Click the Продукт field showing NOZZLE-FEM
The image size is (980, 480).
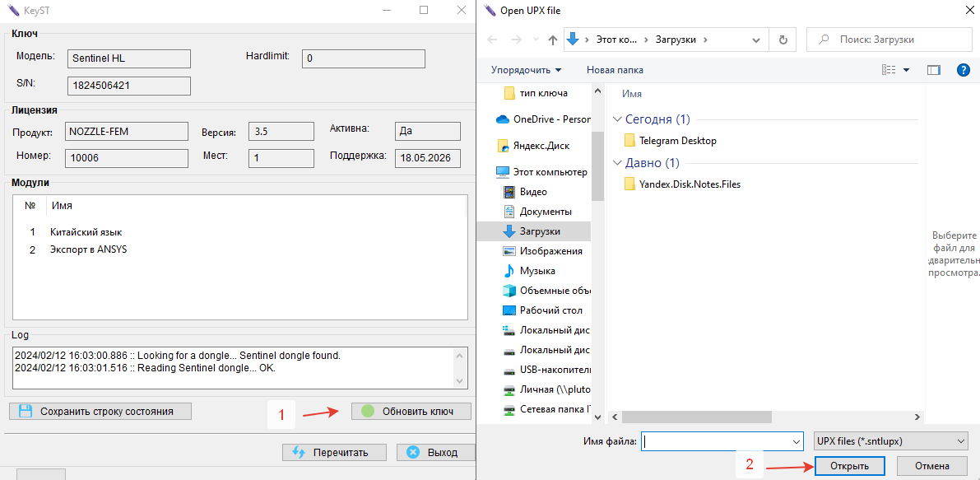point(127,131)
